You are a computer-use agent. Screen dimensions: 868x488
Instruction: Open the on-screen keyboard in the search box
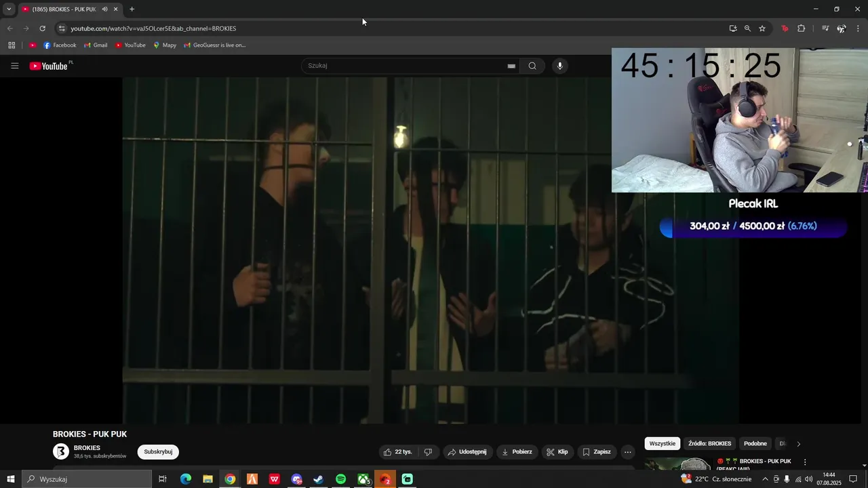pyautogui.click(x=511, y=66)
